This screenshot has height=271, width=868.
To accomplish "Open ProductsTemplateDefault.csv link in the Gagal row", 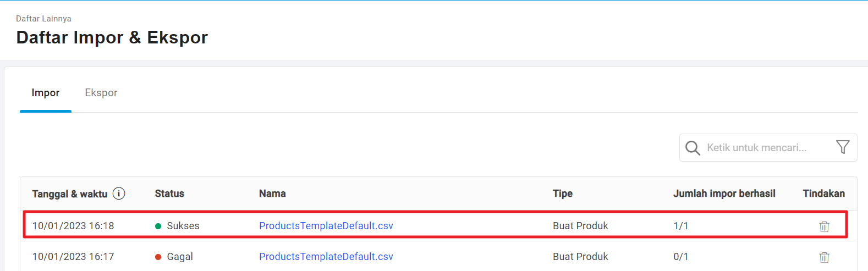I will point(326,257).
